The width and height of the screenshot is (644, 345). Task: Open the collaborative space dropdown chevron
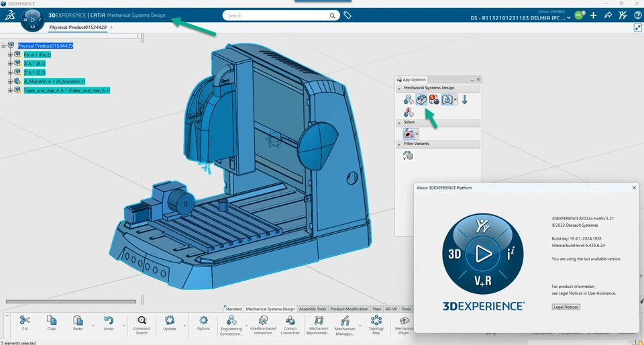[x=569, y=18]
